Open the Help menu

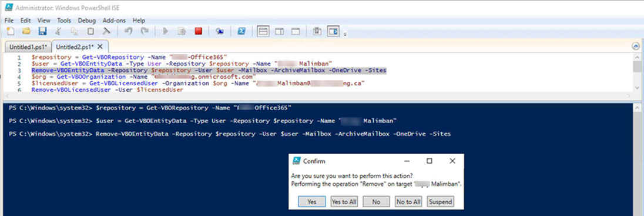click(139, 20)
